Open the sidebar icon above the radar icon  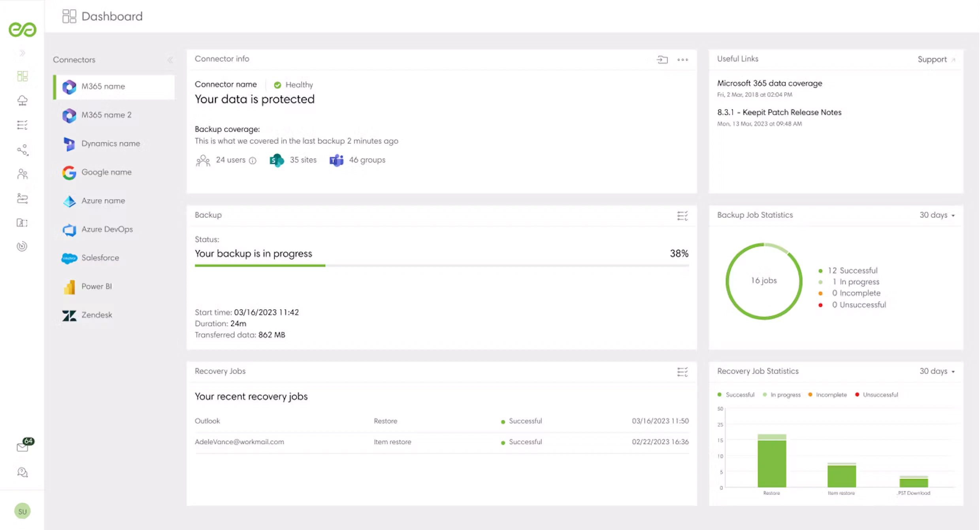(x=23, y=223)
